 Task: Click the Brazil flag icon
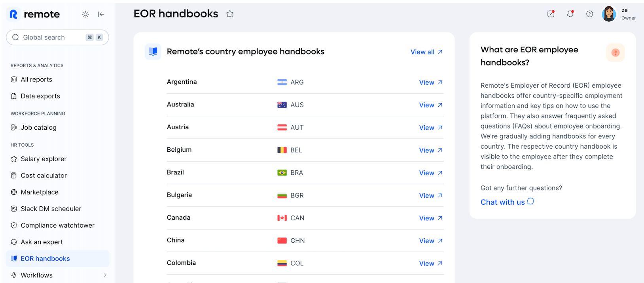(282, 173)
